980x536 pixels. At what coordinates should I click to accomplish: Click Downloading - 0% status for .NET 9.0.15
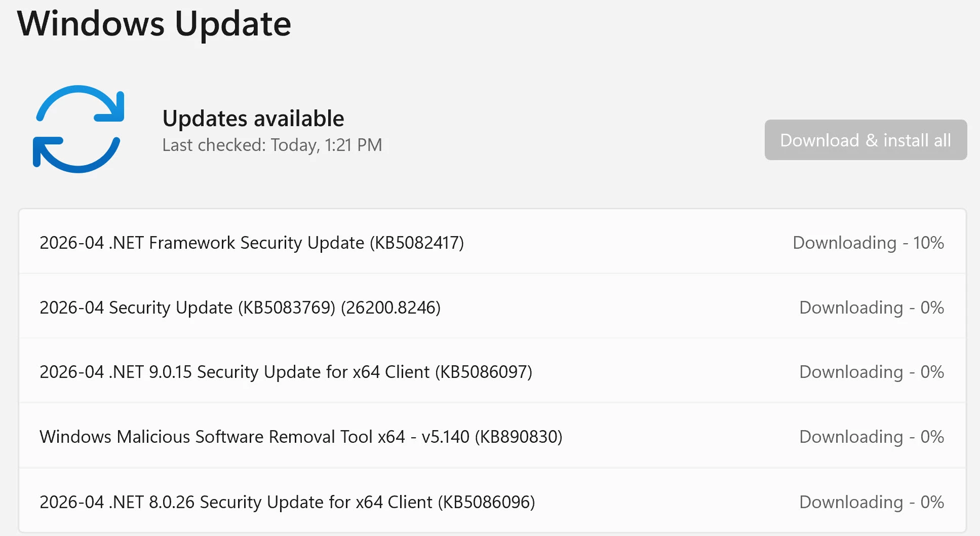click(872, 372)
